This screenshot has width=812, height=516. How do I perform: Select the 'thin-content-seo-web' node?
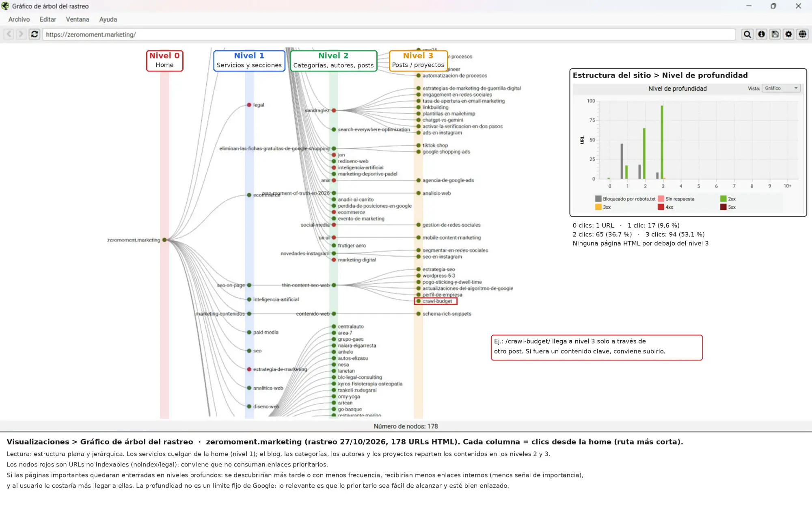click(334, 285)
